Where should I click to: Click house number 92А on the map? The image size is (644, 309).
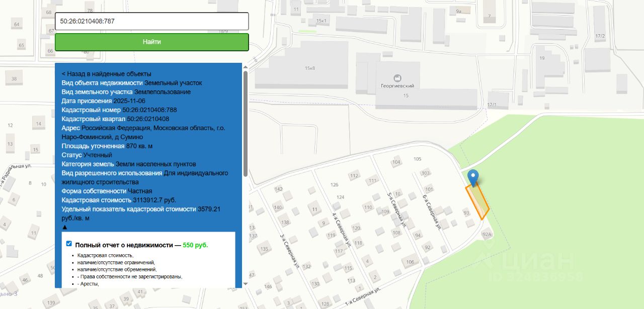coord(487,235)
